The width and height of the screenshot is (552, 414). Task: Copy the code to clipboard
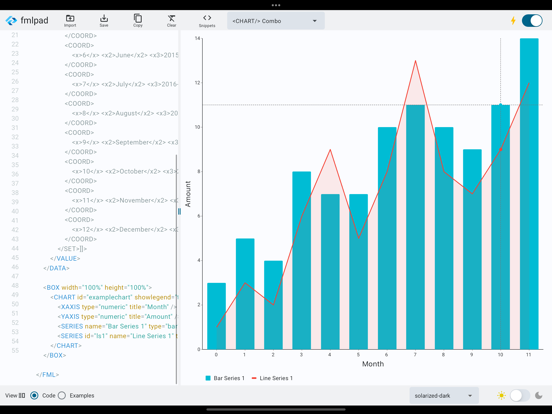(138, 21)
